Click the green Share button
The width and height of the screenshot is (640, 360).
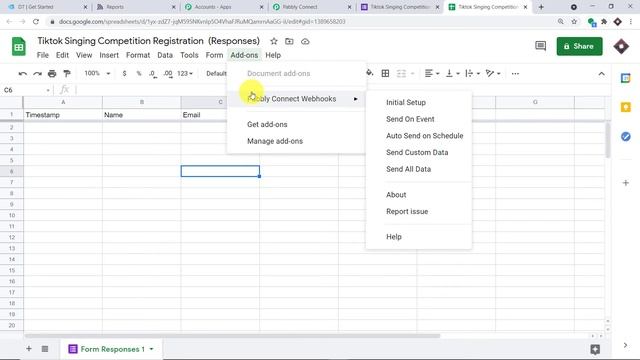(x=579, y=46)
